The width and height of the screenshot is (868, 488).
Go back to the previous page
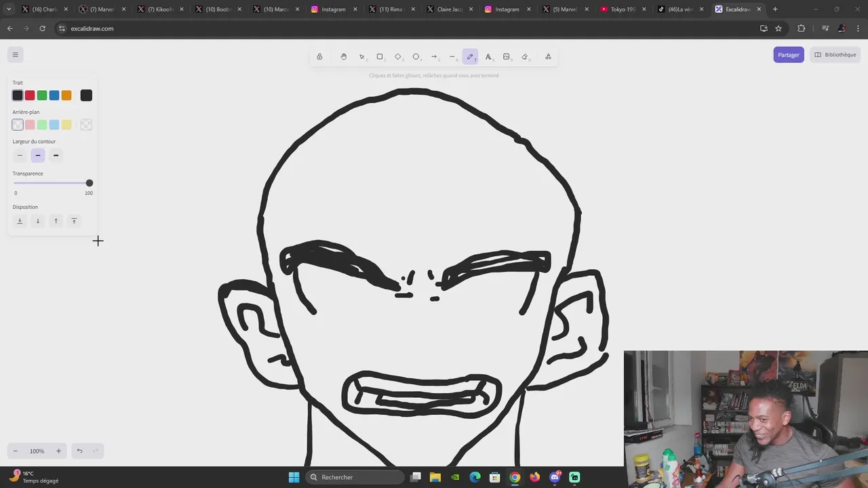(9, 28)
